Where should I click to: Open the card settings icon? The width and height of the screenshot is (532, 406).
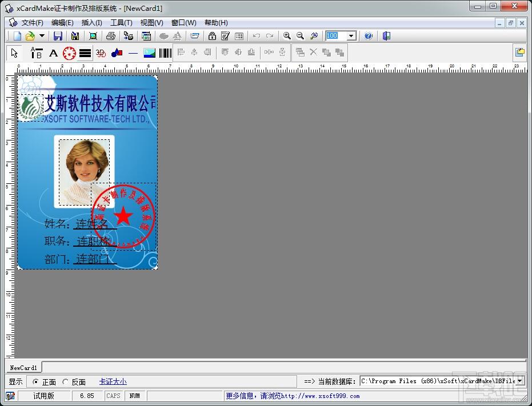(x=195, y=36)
